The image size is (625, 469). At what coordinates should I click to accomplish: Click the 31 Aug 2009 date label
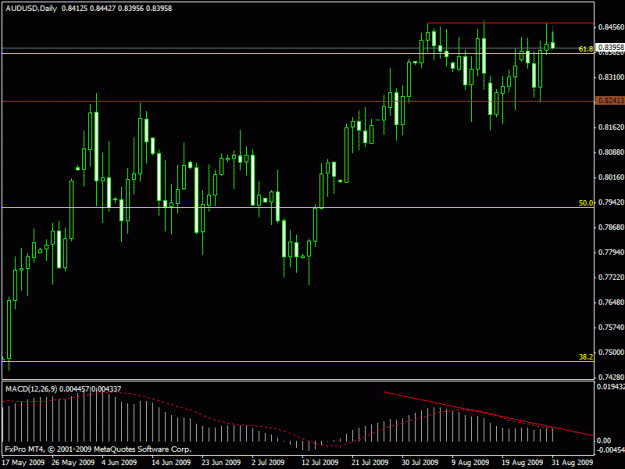pyautogui.click(x=572, y=463)
